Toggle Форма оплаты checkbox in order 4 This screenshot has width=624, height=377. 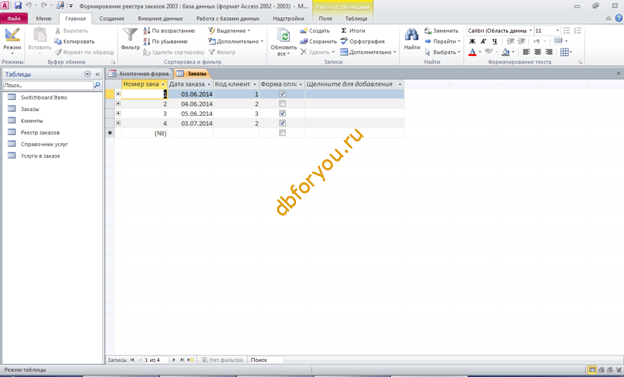pos(282,123)
